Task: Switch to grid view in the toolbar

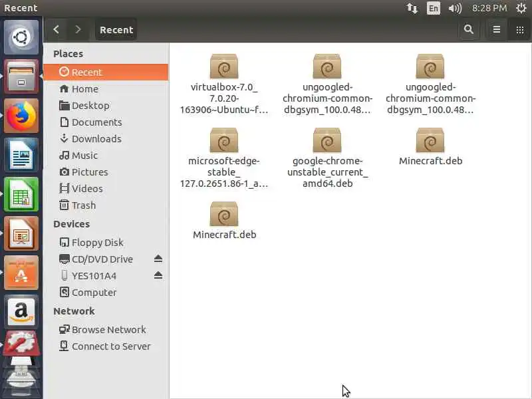Action: [520, 29]
